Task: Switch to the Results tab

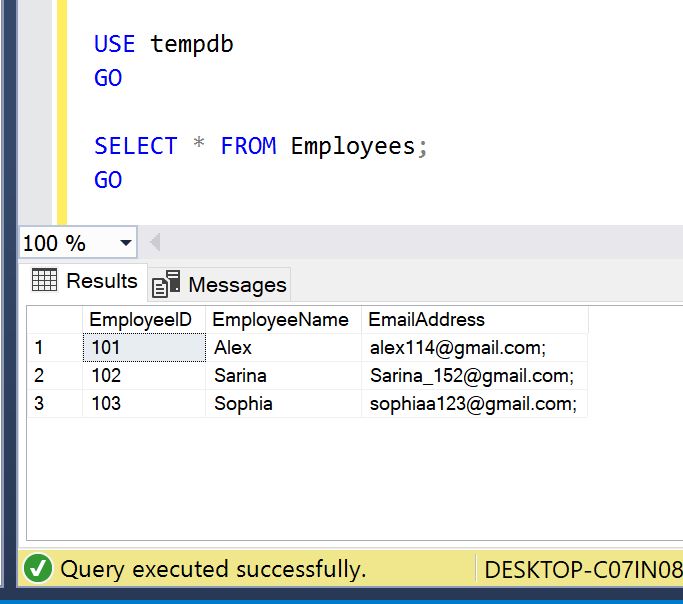Action: (86, 281)
